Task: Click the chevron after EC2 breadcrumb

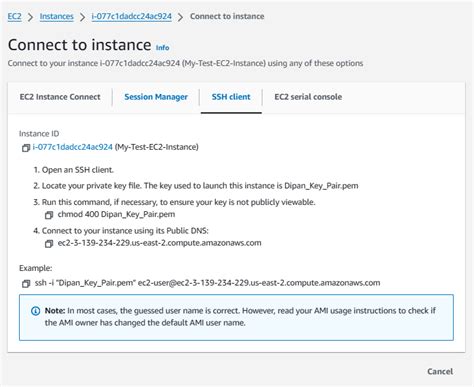Action: point(30,17)
